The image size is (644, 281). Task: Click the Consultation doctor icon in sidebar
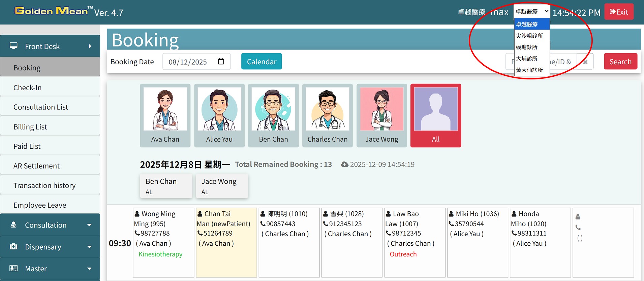(x=13, y=225)
